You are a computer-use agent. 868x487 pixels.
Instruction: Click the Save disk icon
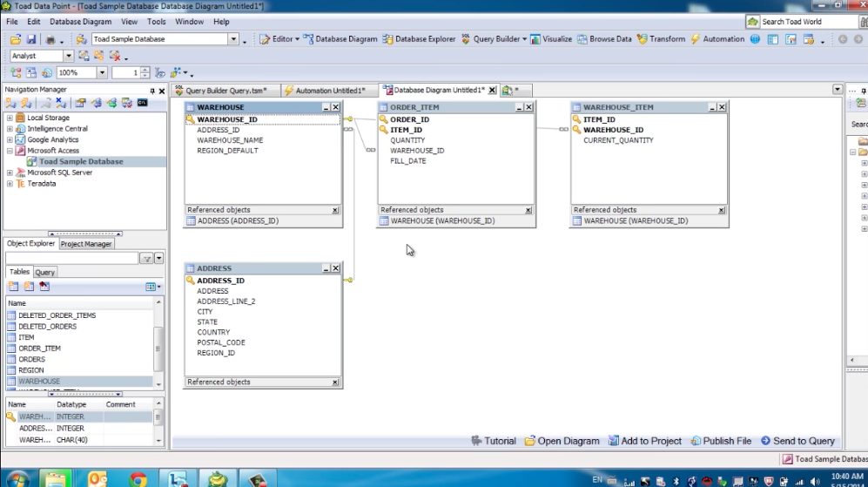[31, 40]
